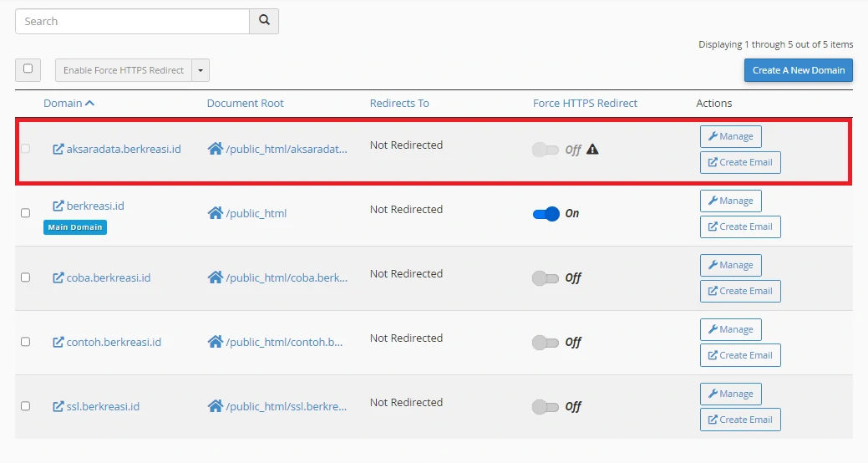Click home icon for ssl.berkreasi.id document root
The height and width of the screenshot is (463, 868).
(x=216, y=406)
